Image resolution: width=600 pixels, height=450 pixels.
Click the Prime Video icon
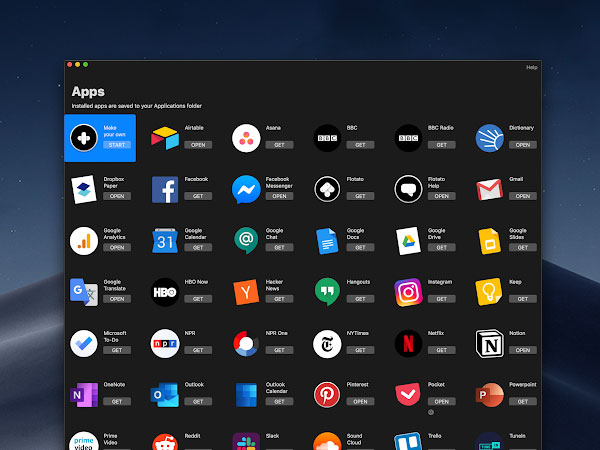pos(84,441)
